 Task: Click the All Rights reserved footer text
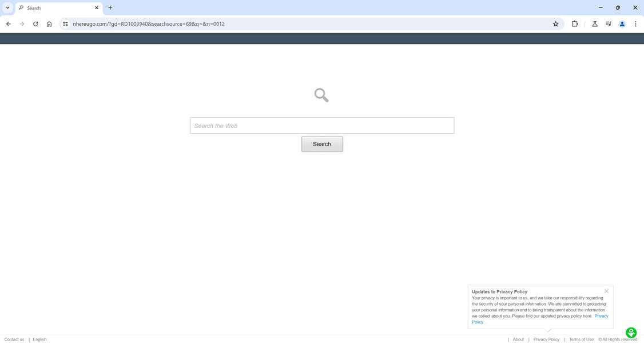click(618, 339)
